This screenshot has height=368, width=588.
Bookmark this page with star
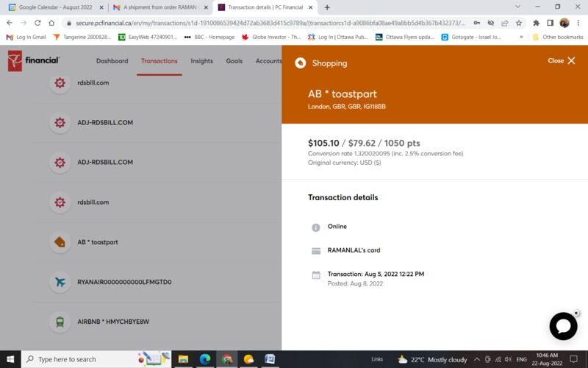coord(519,23)
